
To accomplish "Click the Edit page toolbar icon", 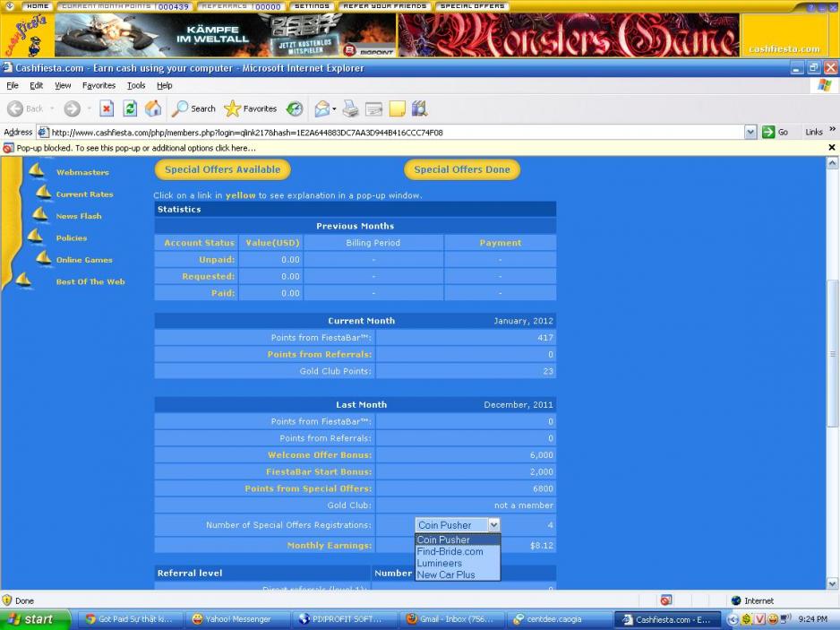I will [373, 108].
